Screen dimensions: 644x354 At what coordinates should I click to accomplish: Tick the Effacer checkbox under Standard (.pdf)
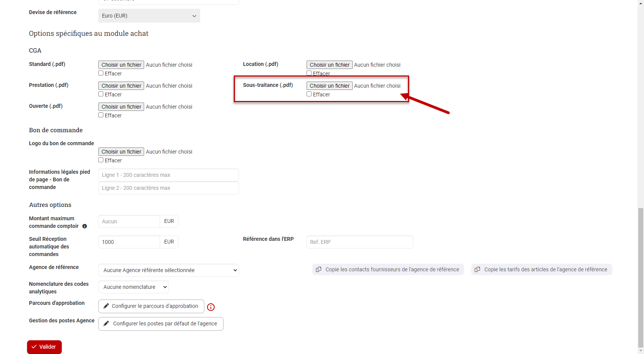[x=101, y=73]
